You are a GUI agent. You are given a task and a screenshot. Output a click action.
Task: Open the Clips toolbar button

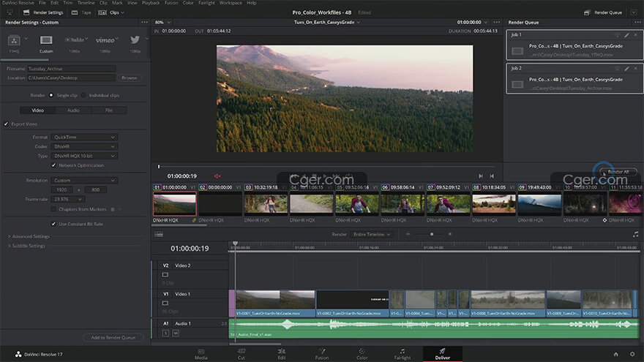click(111, 12)
